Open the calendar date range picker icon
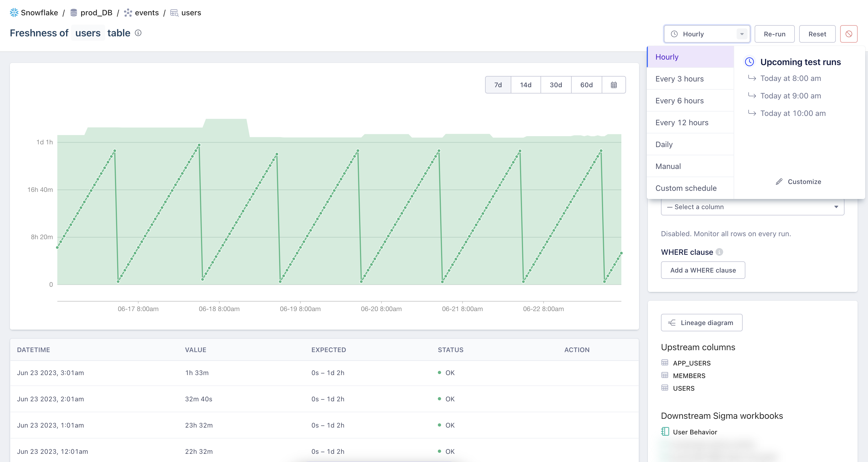The width and height of the screenshot is (868, 462). coord(614,85)
